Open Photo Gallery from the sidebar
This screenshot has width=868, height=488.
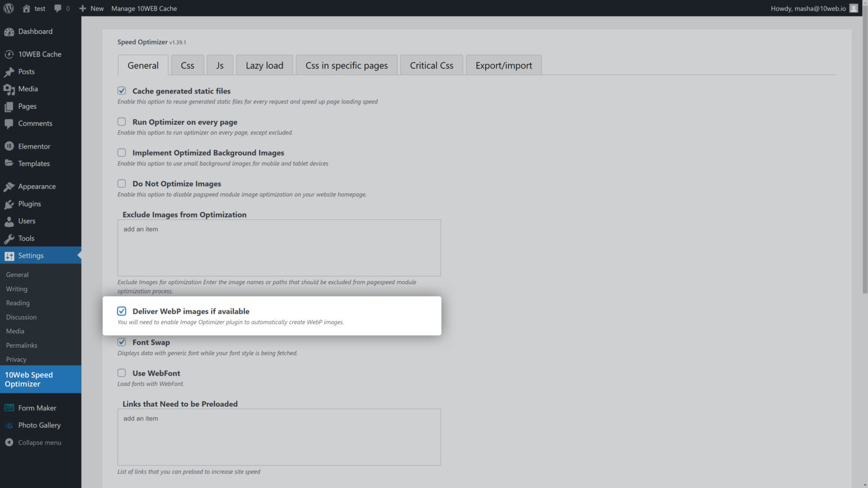[40, 425]
